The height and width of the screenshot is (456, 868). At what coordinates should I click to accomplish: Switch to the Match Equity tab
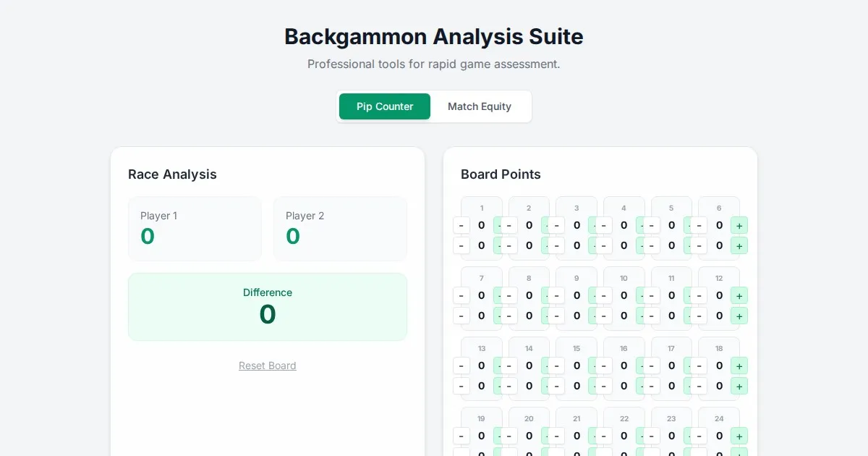[x=479, y=106]
